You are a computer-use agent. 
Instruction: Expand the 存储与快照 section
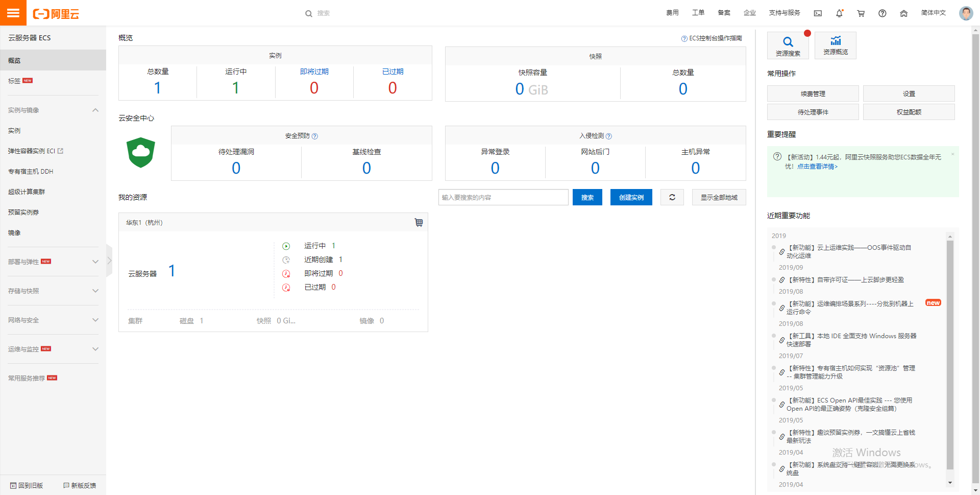tap(95, 291)
